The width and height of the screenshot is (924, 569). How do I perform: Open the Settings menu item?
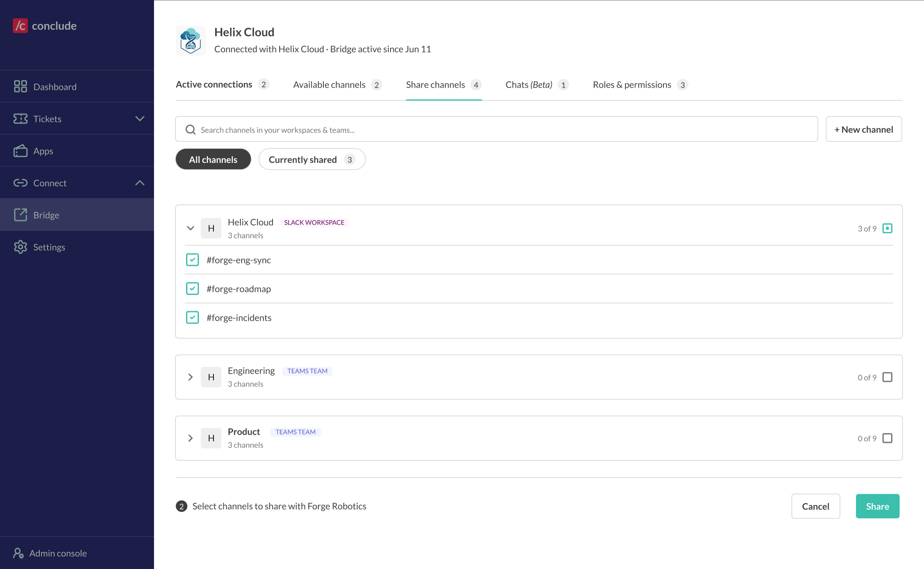(77, 247)
